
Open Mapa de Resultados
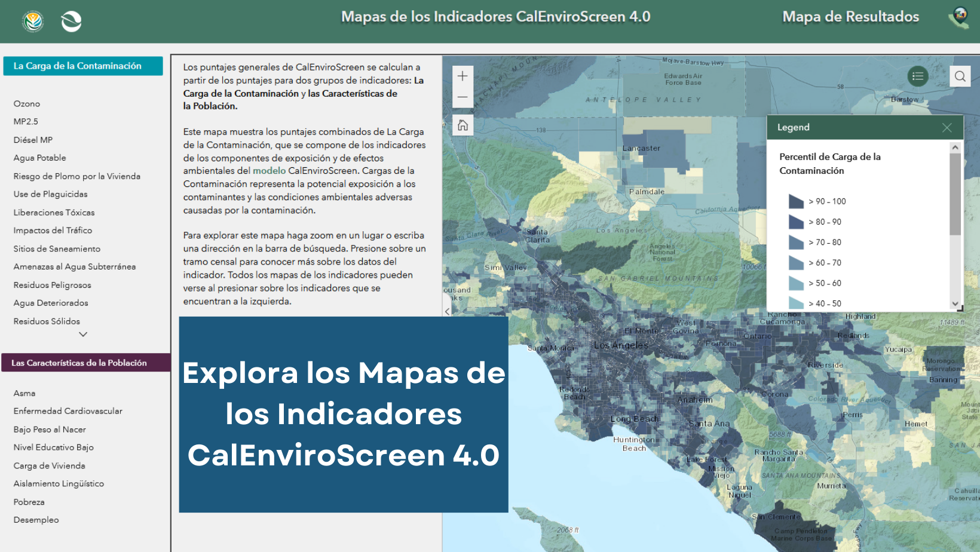850,17
